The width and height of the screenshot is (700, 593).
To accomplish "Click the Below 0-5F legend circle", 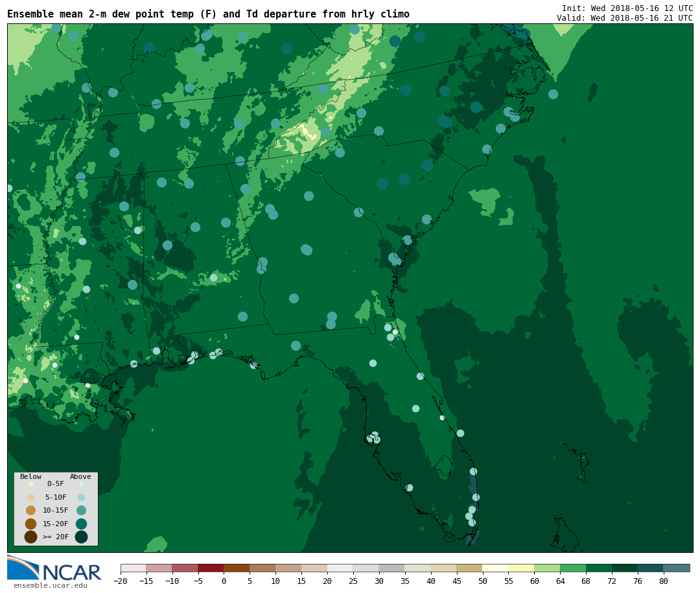I will point(31,483).
